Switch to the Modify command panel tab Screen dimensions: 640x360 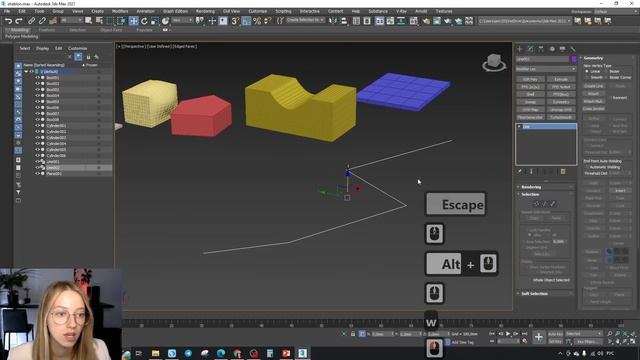pyautogui.click(x=530, y=49)
